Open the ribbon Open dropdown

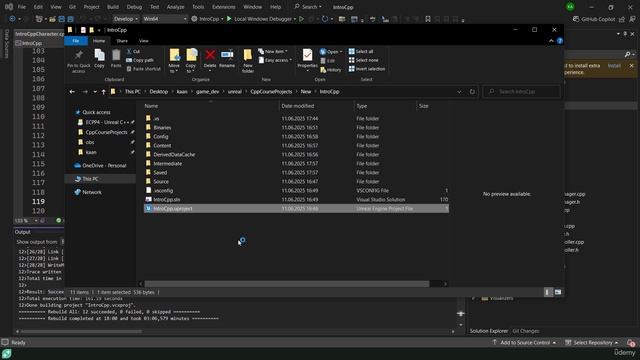tap(331, 51)
